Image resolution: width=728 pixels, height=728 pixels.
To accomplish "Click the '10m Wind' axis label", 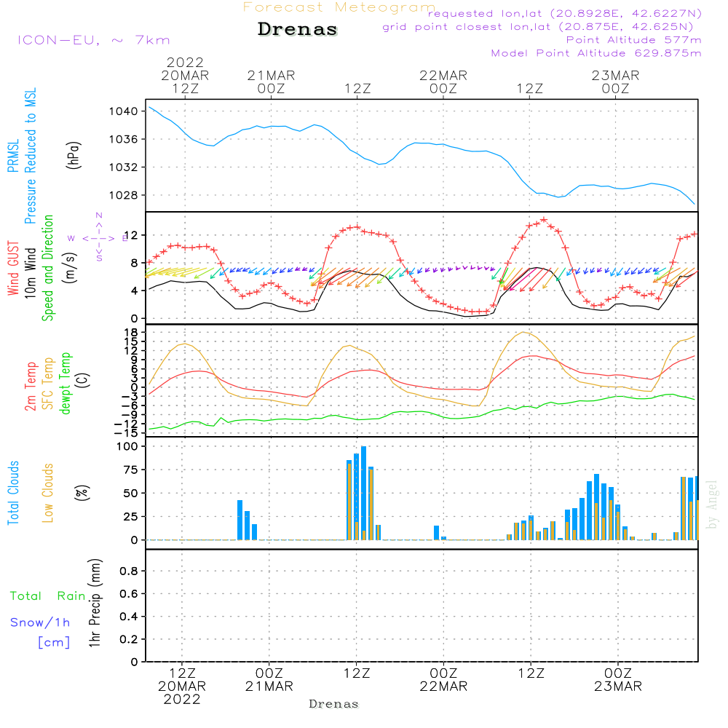I will point(30,273).
